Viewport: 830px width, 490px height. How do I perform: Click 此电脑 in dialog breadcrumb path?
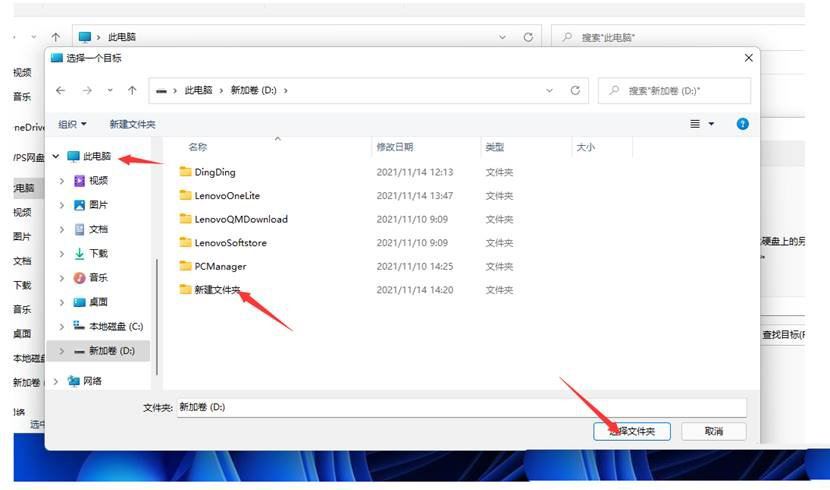pos(199,90)
